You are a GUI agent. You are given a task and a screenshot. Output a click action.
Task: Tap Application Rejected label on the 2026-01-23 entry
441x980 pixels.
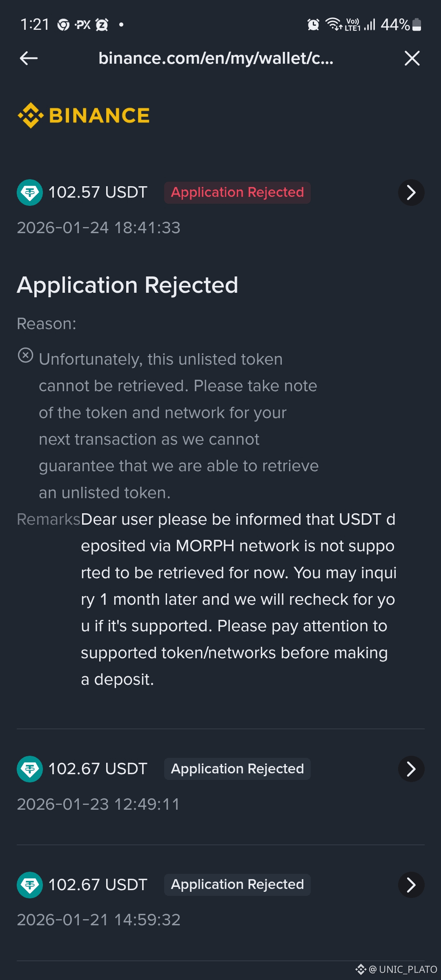[237, 768]
